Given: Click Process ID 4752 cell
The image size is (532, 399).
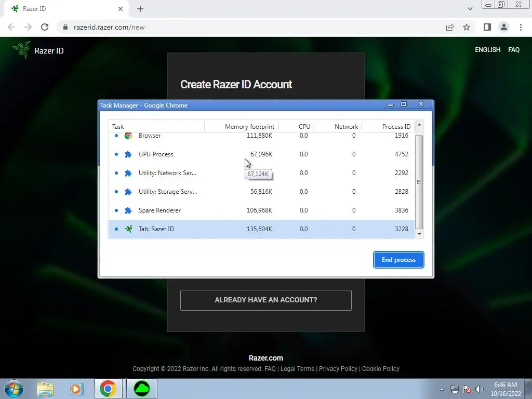Looking at the screenshot, I should [402, 154].
